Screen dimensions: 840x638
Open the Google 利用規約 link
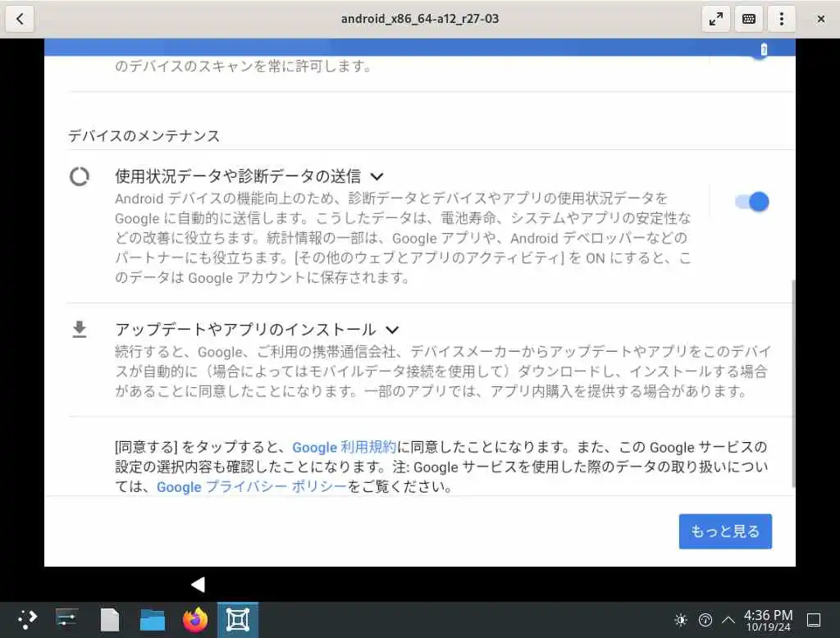coord(344,447)
